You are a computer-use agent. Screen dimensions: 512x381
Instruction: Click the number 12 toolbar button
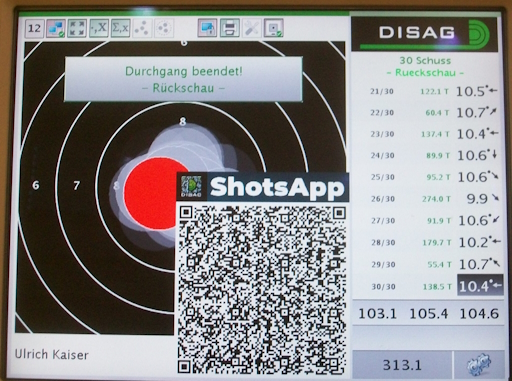click(x=34, y=28)
